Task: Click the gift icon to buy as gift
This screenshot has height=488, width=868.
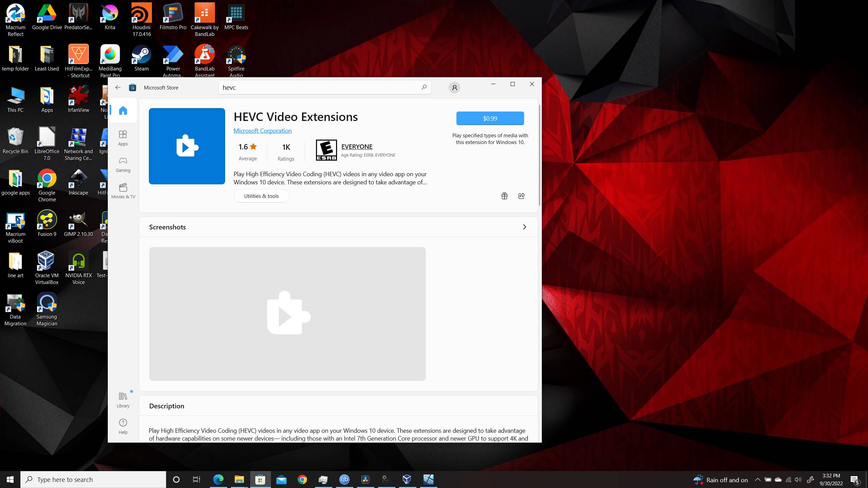Action: point(504,196)
